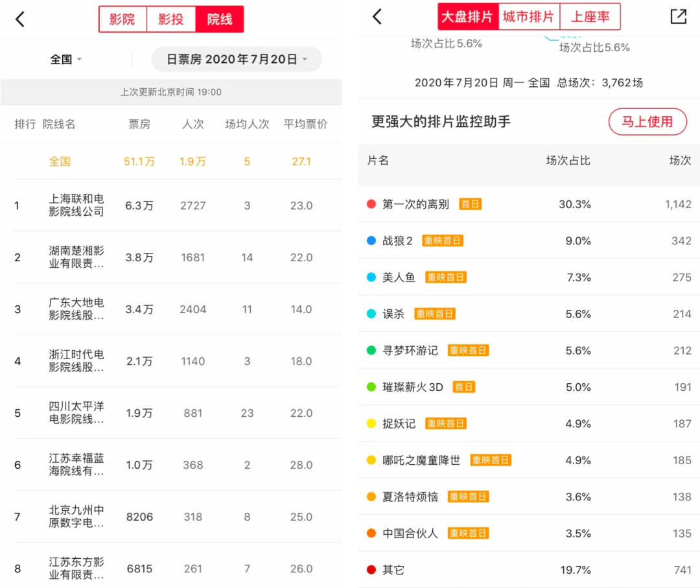Open the share/export icon at top right
Viewport: 700px width, 588px height.
(x=679, y=16)
